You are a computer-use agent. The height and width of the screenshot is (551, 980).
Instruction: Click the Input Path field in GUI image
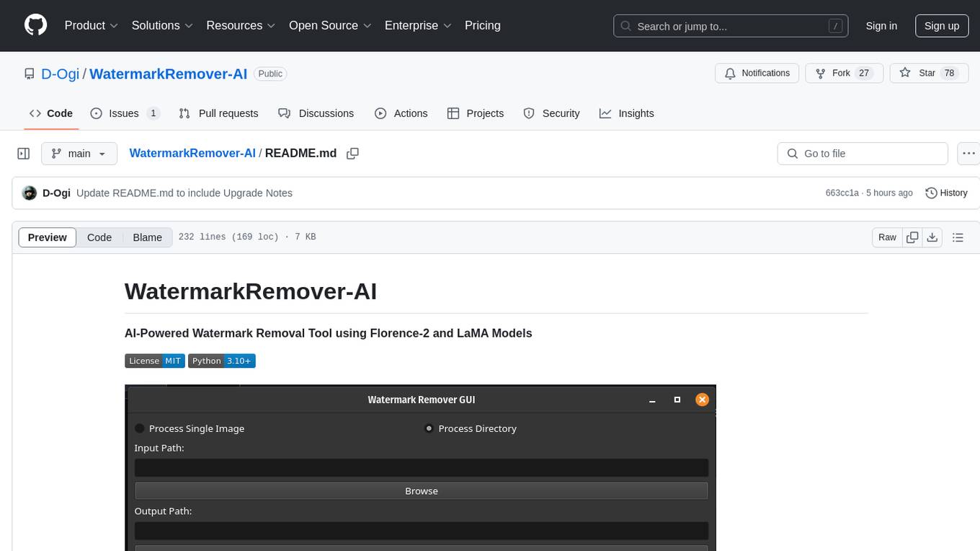[x=422, y=467]
